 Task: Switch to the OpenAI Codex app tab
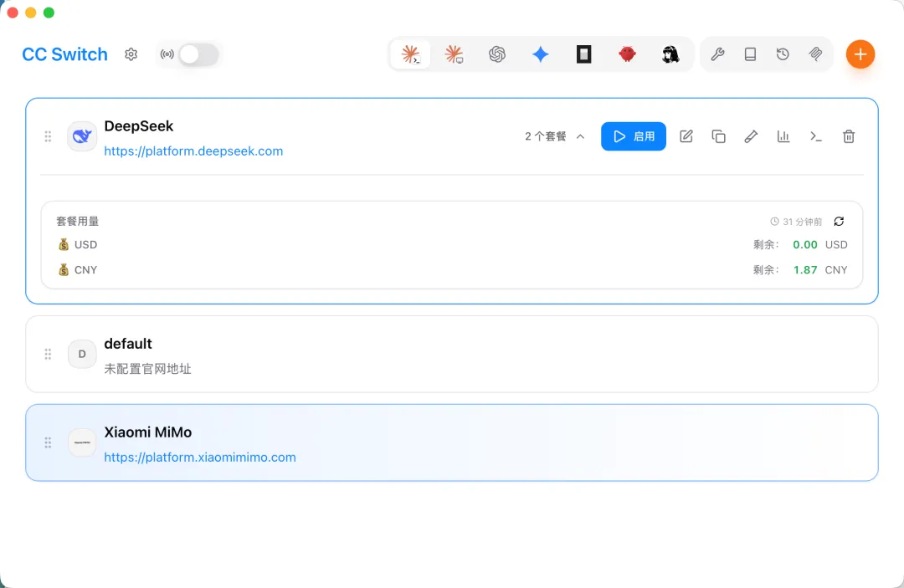[497, 54]
